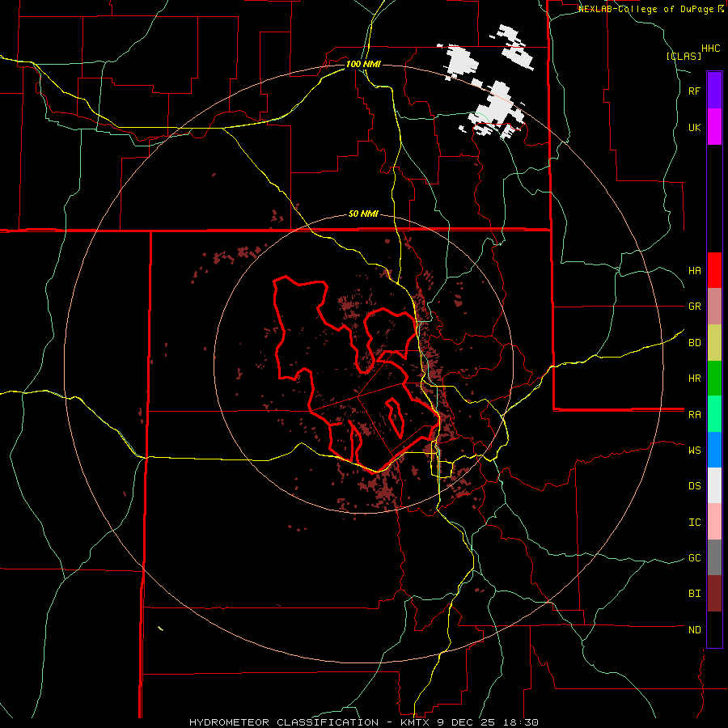Click the WS legend label
Image resolution: width=728 pixels, height=728 pixels.
694,450
